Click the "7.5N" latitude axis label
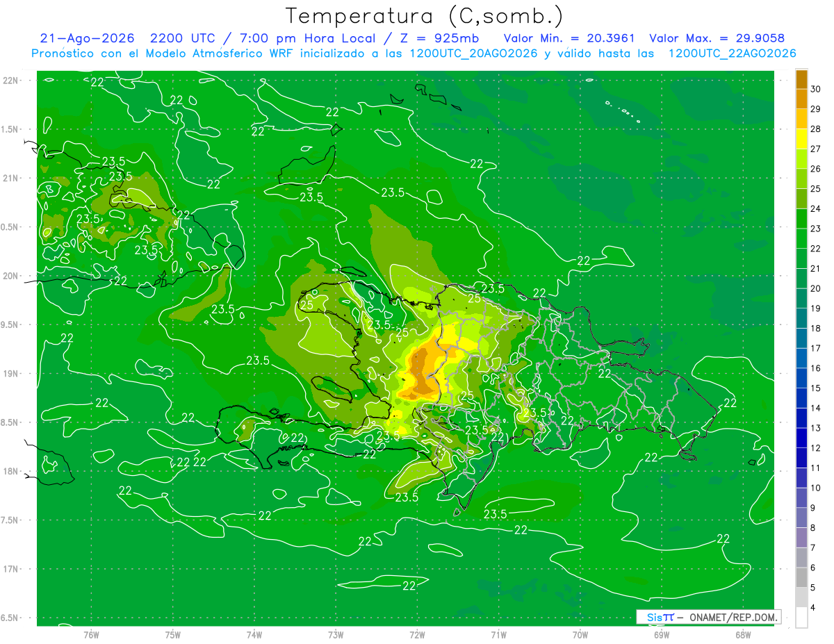The height and width of the screenshot is (644, 834). [10, 520]
